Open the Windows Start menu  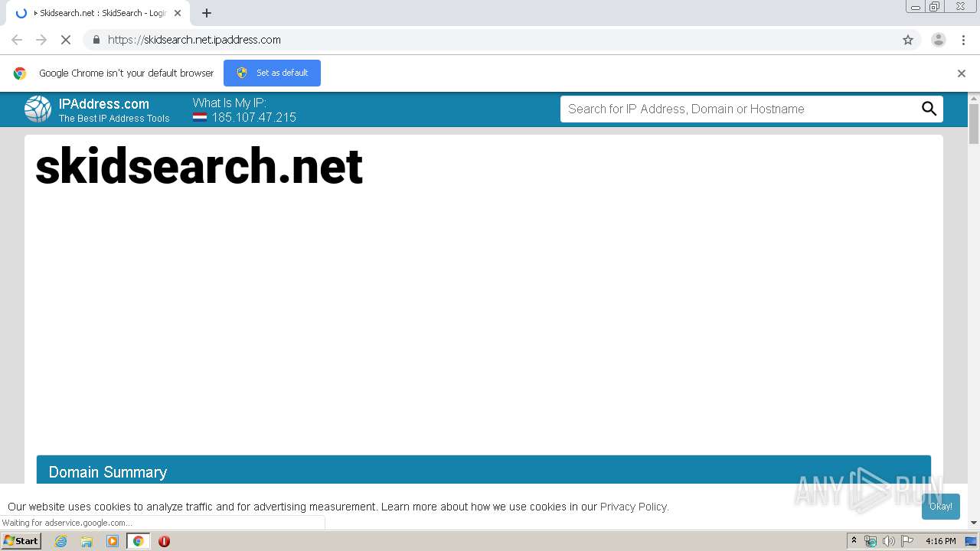21,540
